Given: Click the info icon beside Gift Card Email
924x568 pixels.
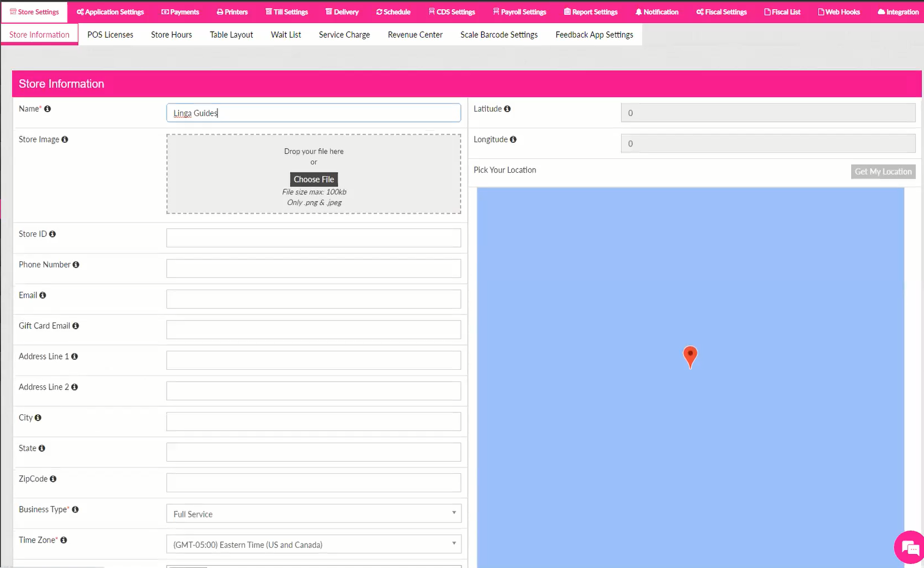Looking at the screenshot, I should [76, 326].
